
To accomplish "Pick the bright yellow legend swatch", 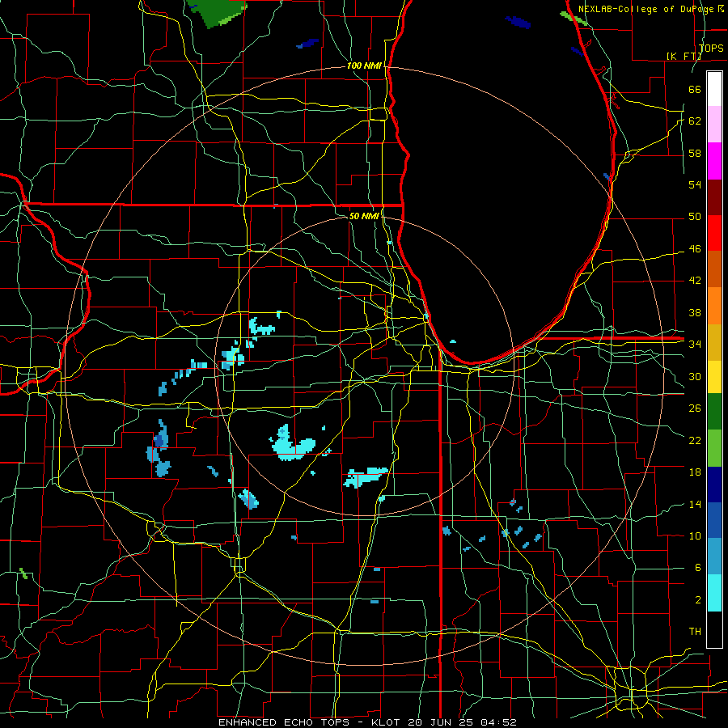I will point(714,377).
